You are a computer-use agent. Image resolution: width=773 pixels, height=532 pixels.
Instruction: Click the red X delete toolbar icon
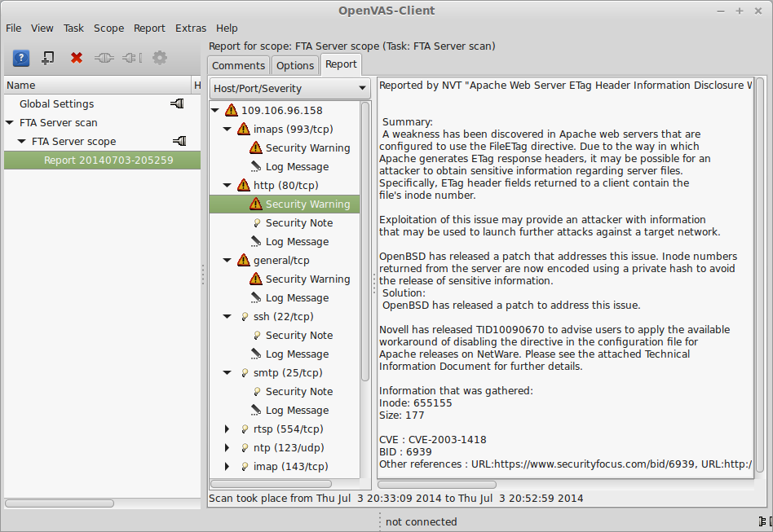tap(77, 58)
